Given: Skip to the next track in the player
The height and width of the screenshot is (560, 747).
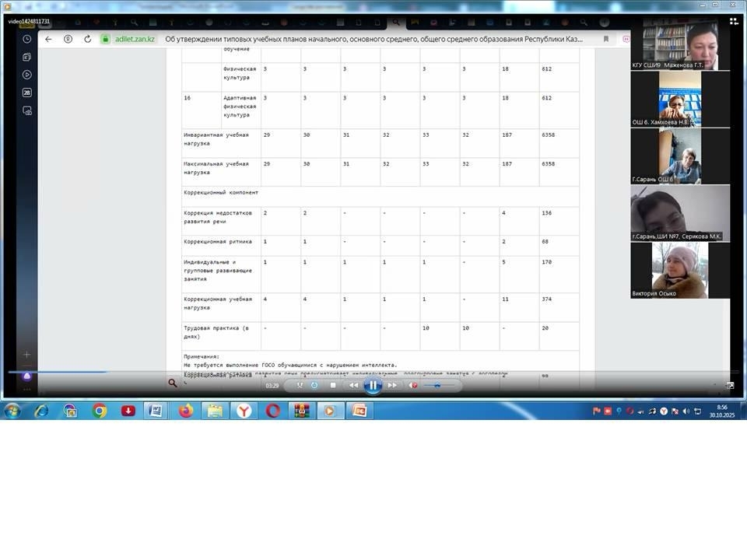Looking at the screenshot, I should tap(392, 385).
